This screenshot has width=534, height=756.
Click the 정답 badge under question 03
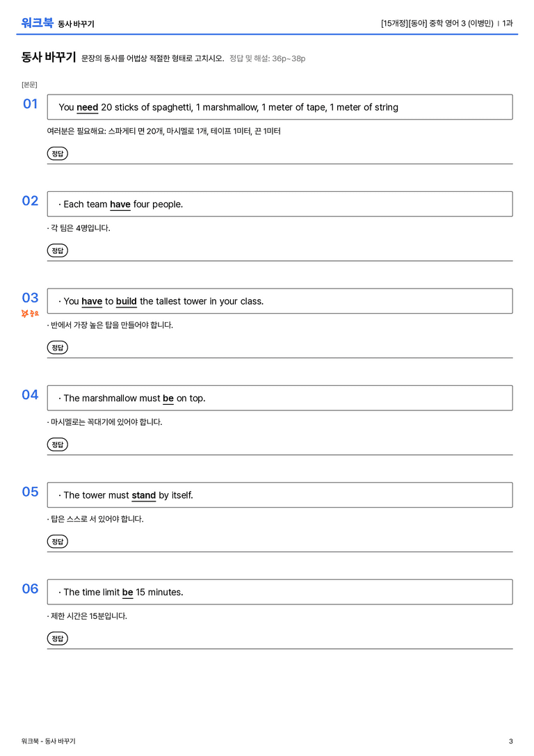tap(57, 347)
